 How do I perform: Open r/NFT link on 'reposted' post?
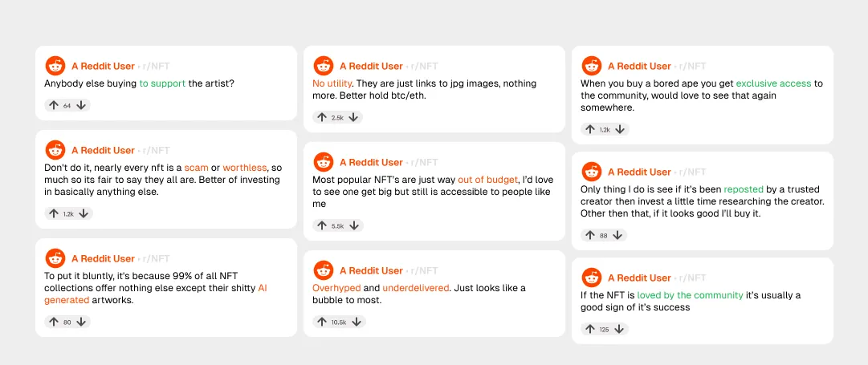coord(692,172)
